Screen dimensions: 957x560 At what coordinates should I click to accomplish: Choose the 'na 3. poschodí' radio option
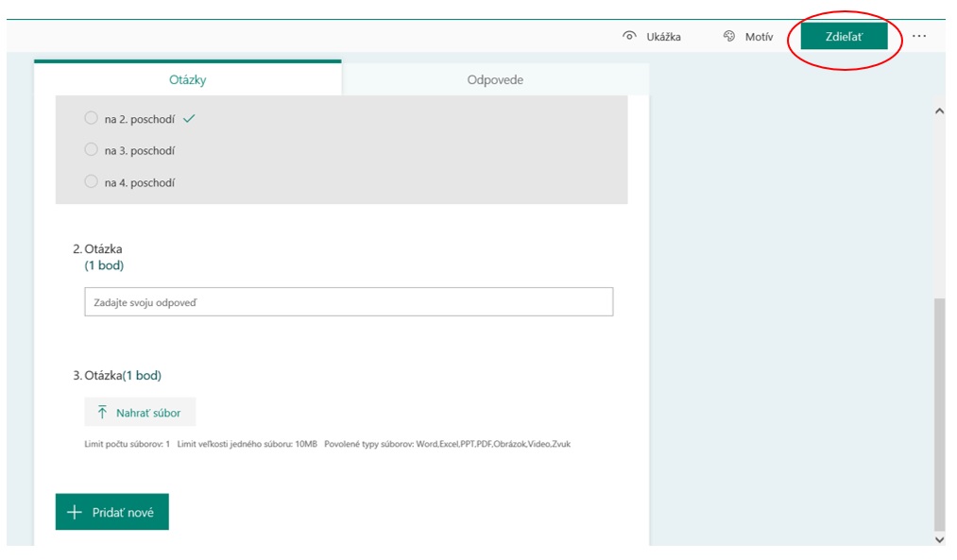91,150
